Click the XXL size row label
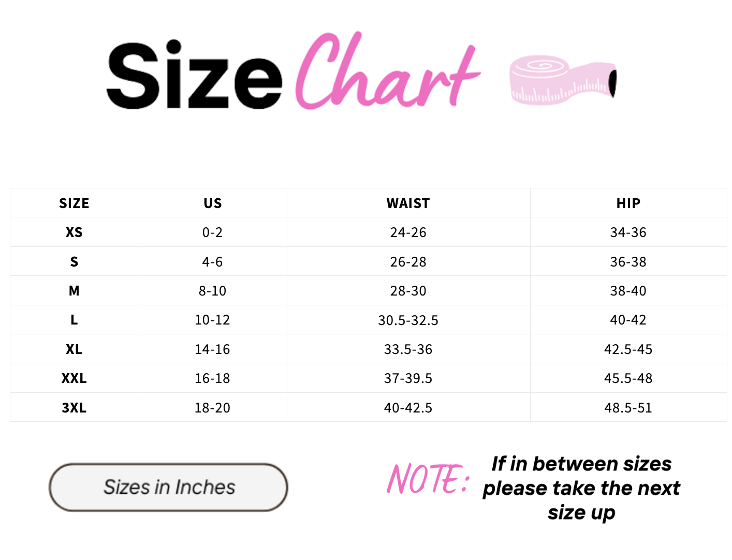 tap(74, 378)
